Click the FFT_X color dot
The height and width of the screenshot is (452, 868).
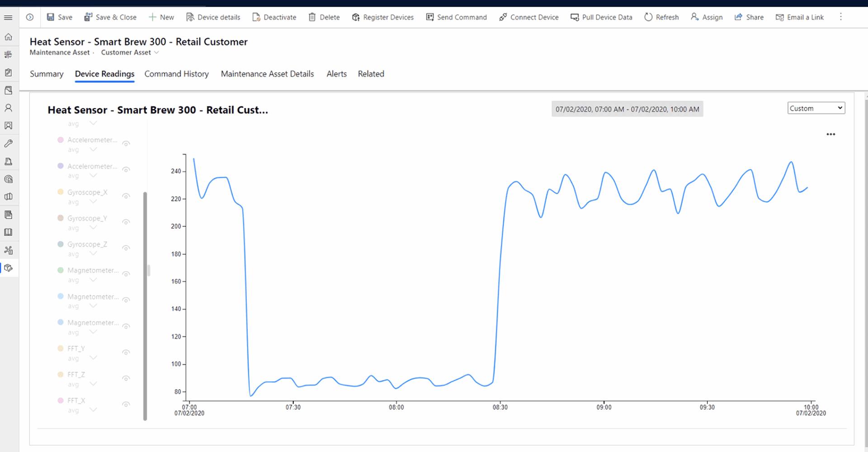61,400
